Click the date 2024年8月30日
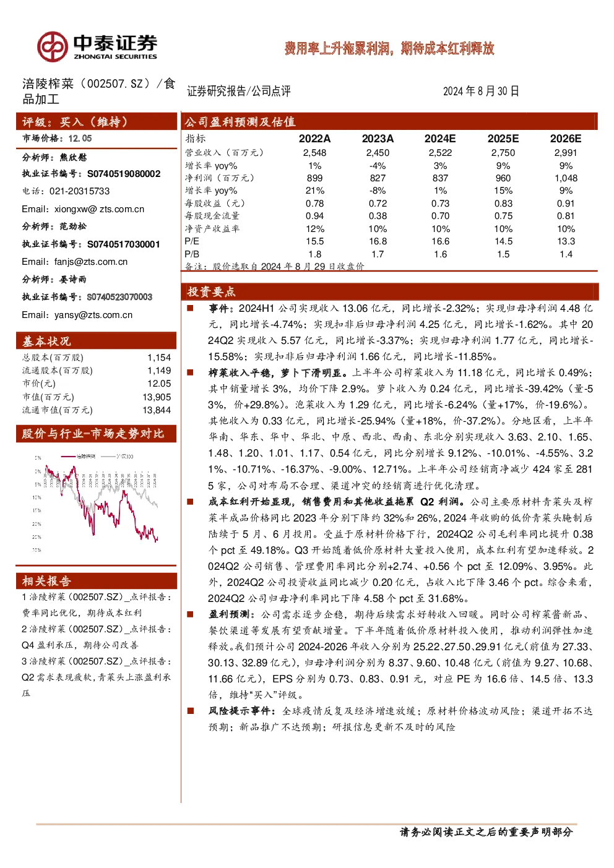Screen dimensions: 614x868 click(481, 91)
